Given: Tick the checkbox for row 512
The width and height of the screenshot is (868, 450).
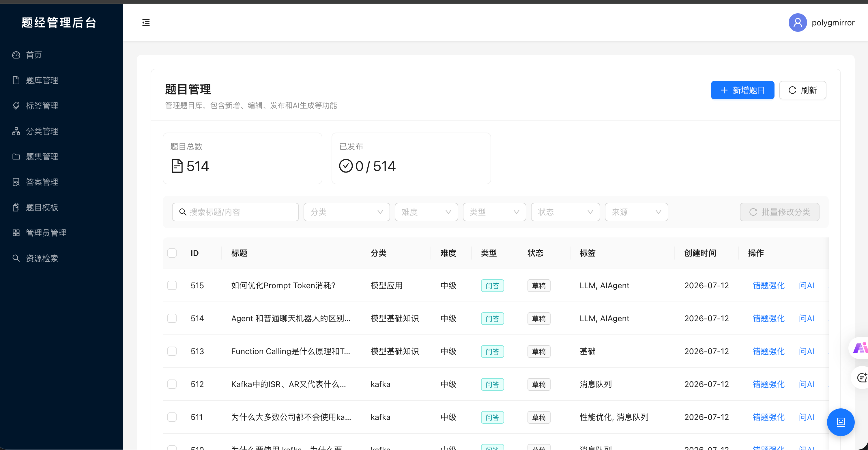Looking at the screenshot, I should (x=172, y=384).
